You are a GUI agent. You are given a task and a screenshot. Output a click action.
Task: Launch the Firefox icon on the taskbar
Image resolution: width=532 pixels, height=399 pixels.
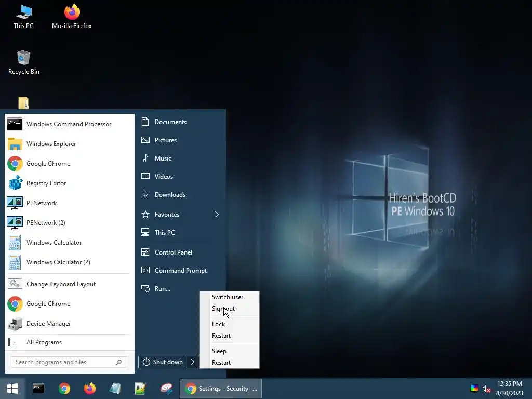(89, 389)
